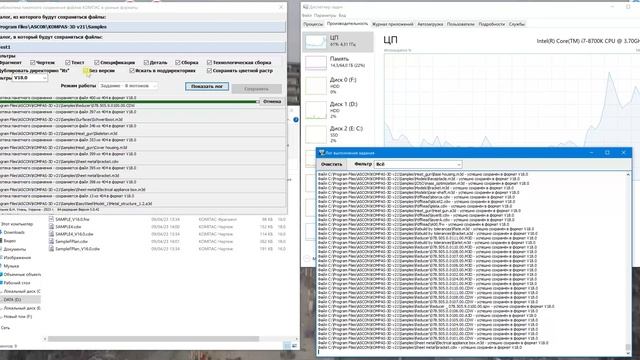Viewport: 640px width, 360px height.
Task: Click the destination folder field
Action: [143, 47]
